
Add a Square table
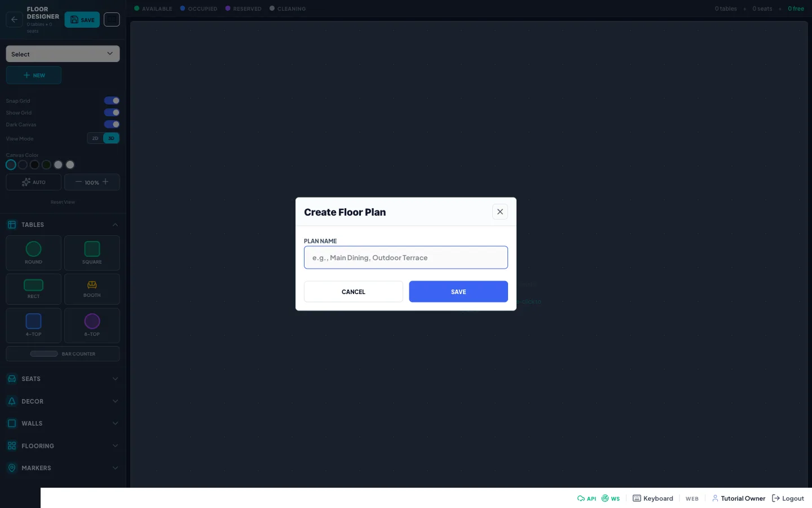(92, 253)
